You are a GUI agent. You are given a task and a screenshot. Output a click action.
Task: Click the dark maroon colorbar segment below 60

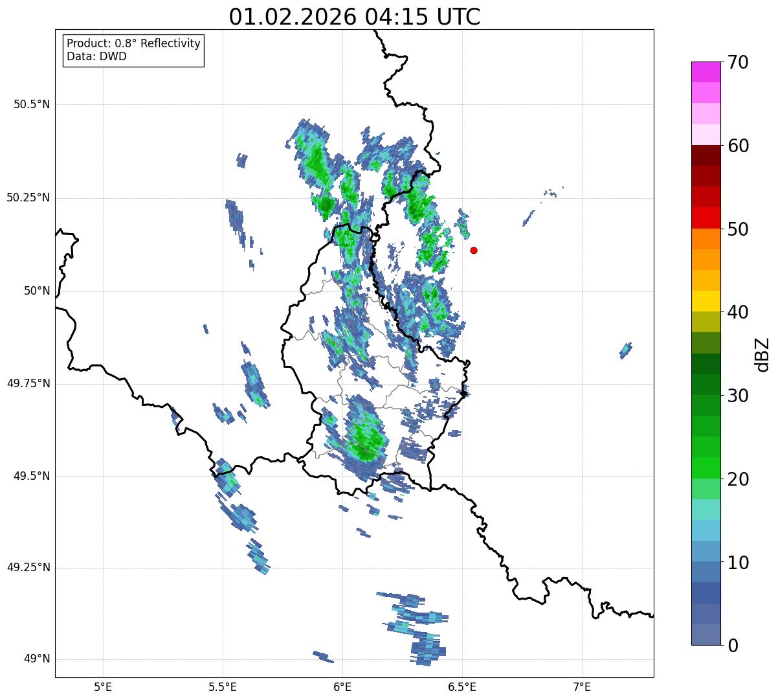pos(706,155)
